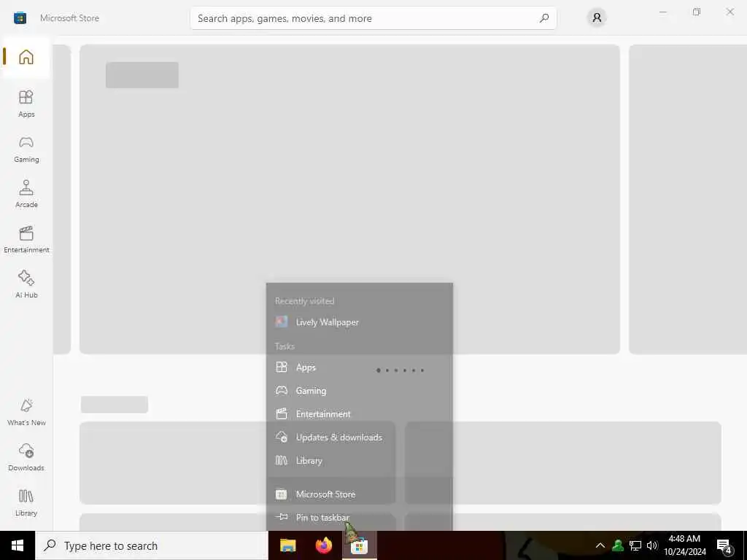This screenshot has height=560, width=747.
Task: Open the Home page in sidebar
Action: tap(26, 57)
